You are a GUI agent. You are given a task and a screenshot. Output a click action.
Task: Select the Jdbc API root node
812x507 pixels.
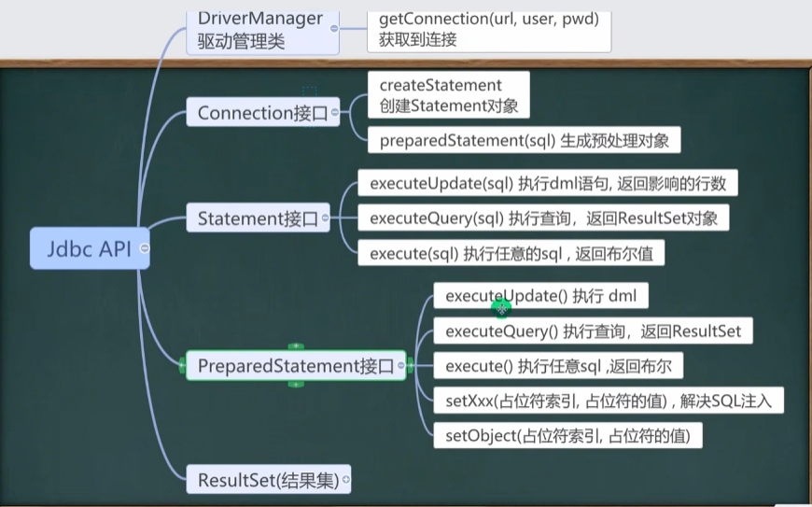coord(90,248)
